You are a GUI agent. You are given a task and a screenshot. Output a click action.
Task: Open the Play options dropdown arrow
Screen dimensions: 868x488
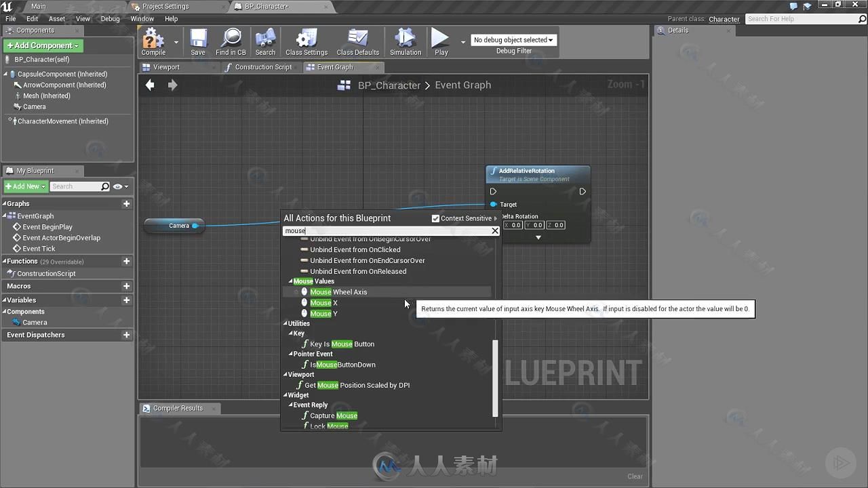tap(463, 42)
